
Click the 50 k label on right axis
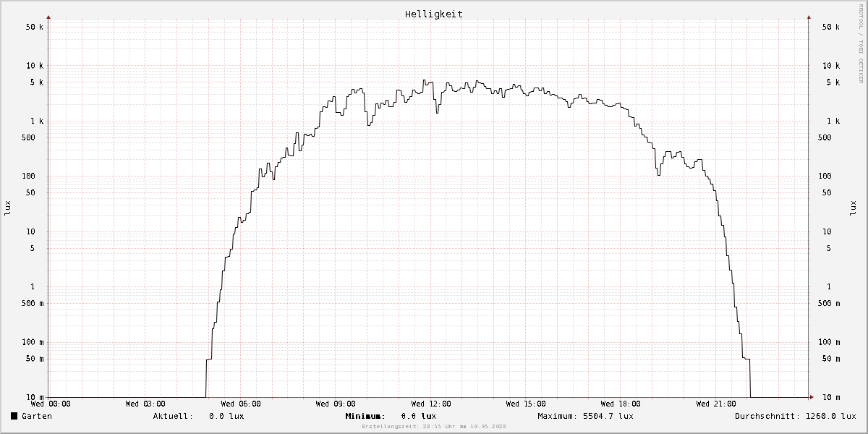tap(831, 27)
